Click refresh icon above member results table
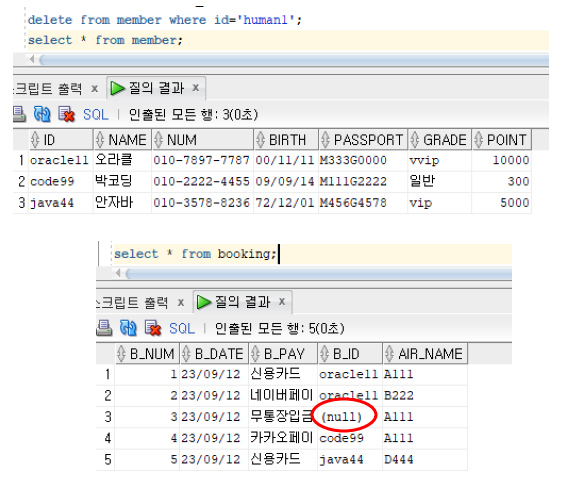The width and height of the screenshot is (564, 488). (x=42, y=114)
